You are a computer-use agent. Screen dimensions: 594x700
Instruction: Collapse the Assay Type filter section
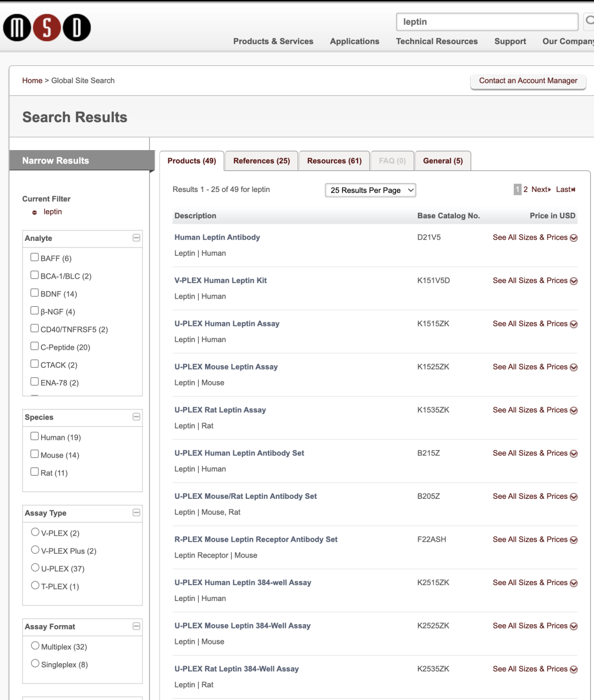point(136,512)
